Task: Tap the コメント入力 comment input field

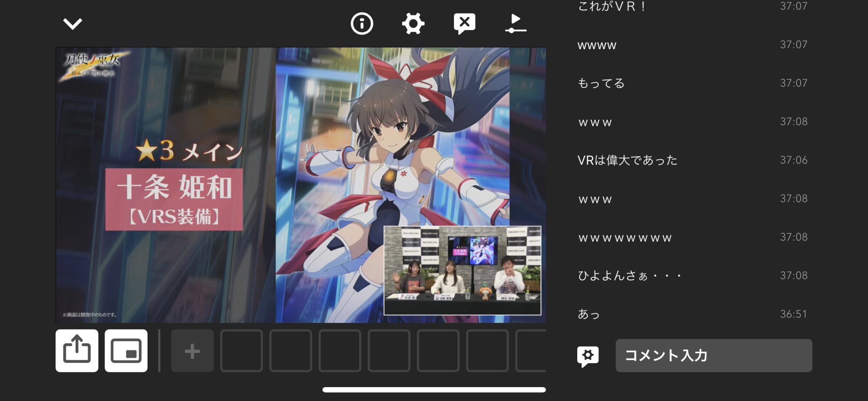Action: point(713,355)
